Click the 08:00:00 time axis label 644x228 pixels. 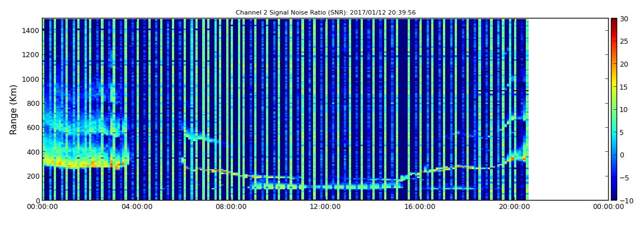pos(230,207)
